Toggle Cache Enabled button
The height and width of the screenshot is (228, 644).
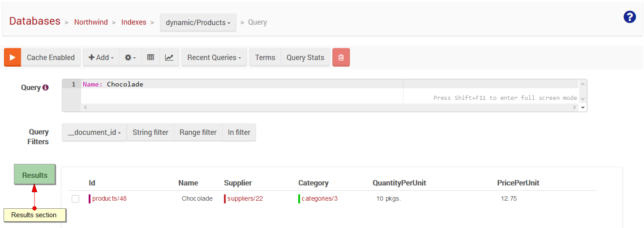point(51,57)
